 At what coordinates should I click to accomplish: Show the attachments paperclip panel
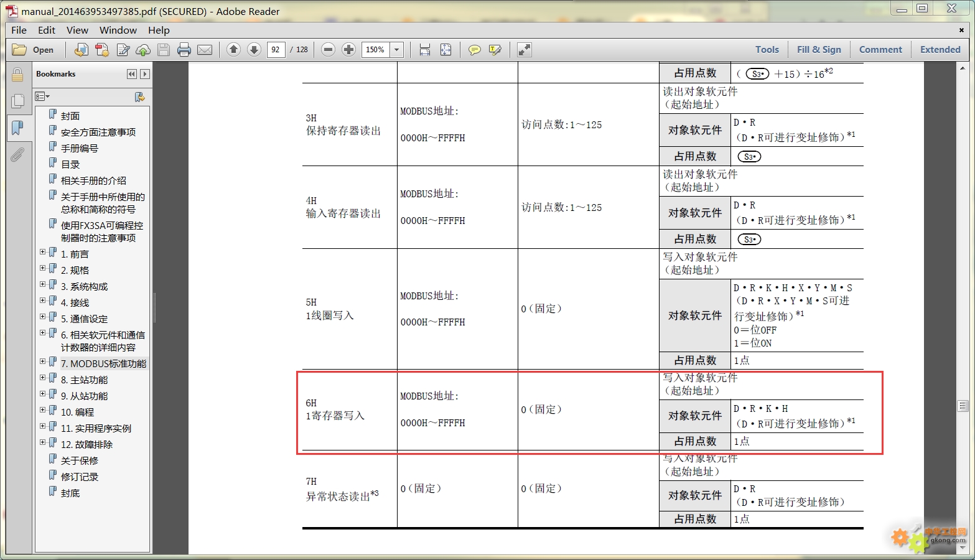[17, 154]
